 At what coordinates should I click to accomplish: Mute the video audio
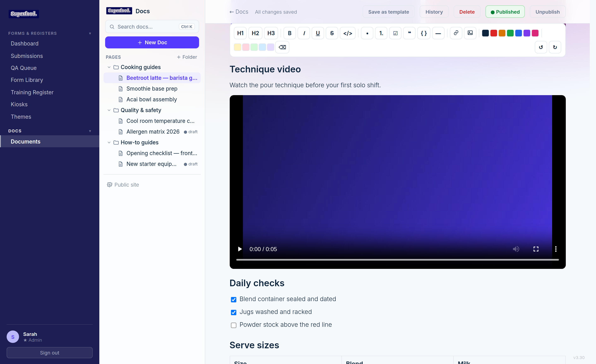pyautogui.click(x=516, y=249)
